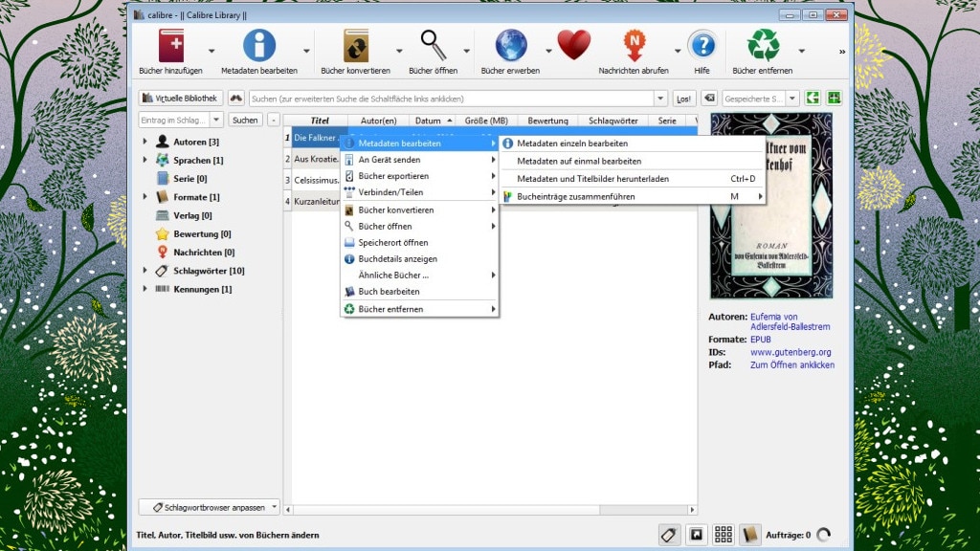Clear the search with the reset icon
This screenshot has width=980, height=551.
point(709,99)
